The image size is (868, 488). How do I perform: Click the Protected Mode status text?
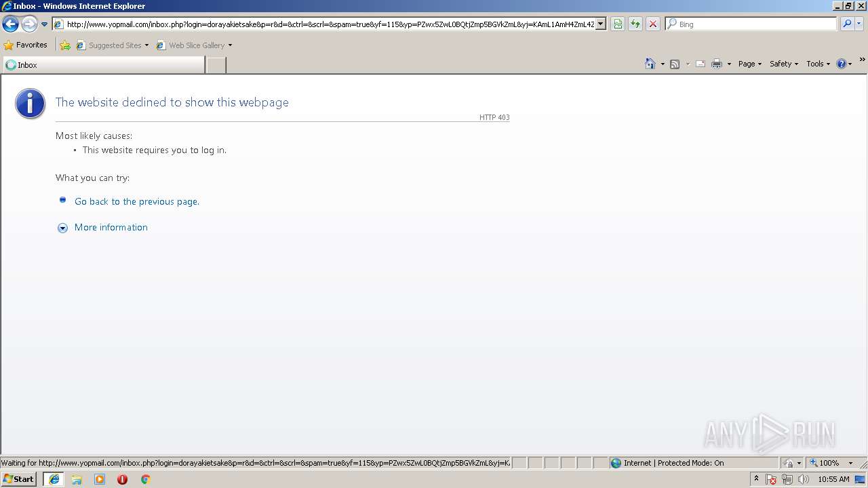673,463
